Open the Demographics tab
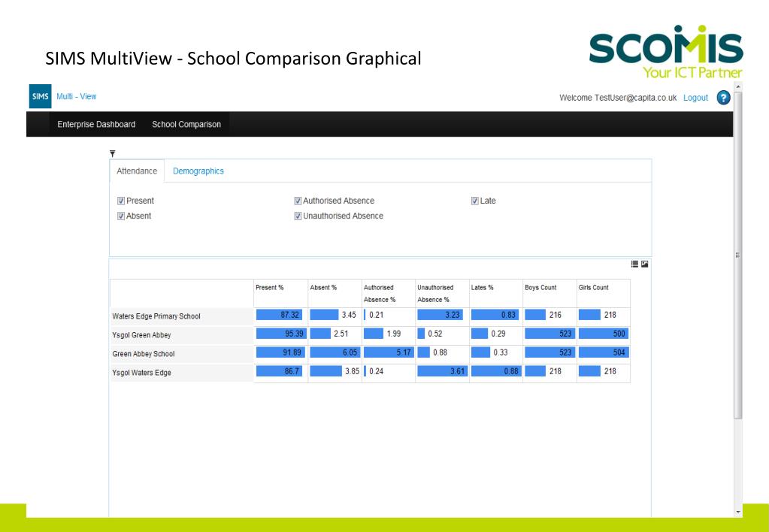The height and width of the screenshot is (532, 769). pyautogui.click(x=198, y=171)
